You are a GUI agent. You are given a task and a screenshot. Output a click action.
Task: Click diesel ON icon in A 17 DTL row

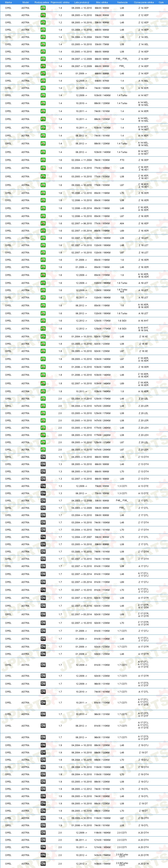coord(43,692)
